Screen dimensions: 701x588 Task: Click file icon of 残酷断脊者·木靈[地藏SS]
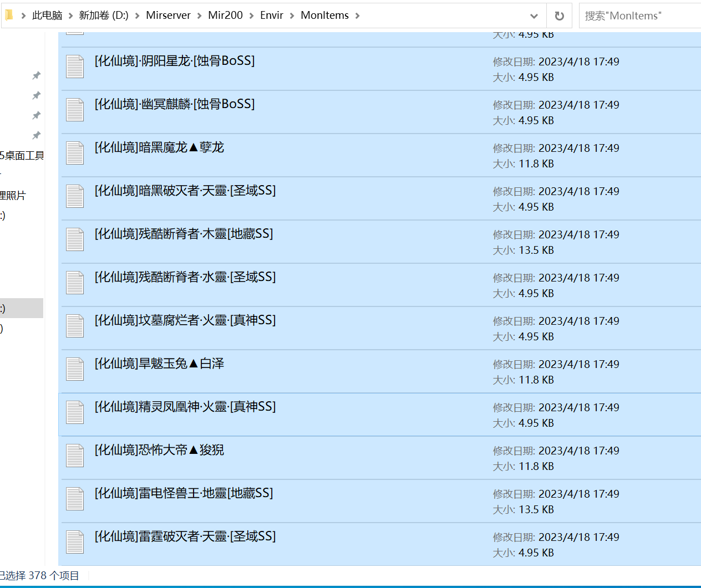tap(75, 239)
